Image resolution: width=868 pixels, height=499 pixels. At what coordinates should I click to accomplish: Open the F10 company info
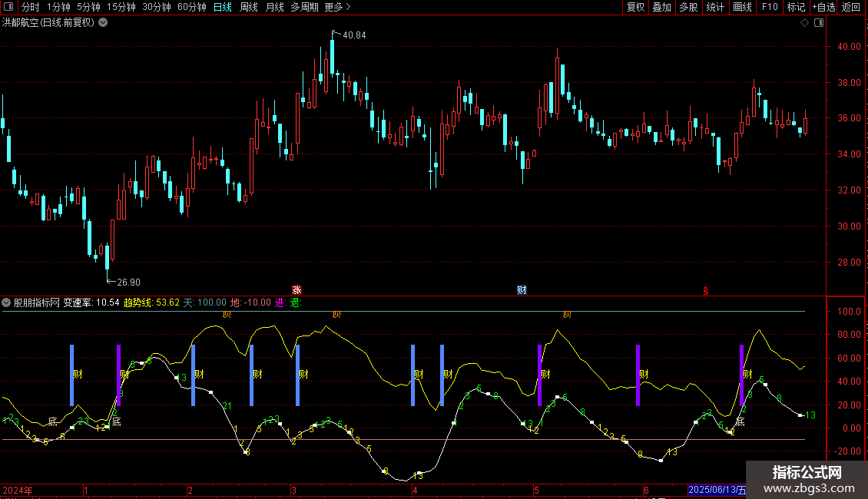pyautogui.click(x=769, y=8)
